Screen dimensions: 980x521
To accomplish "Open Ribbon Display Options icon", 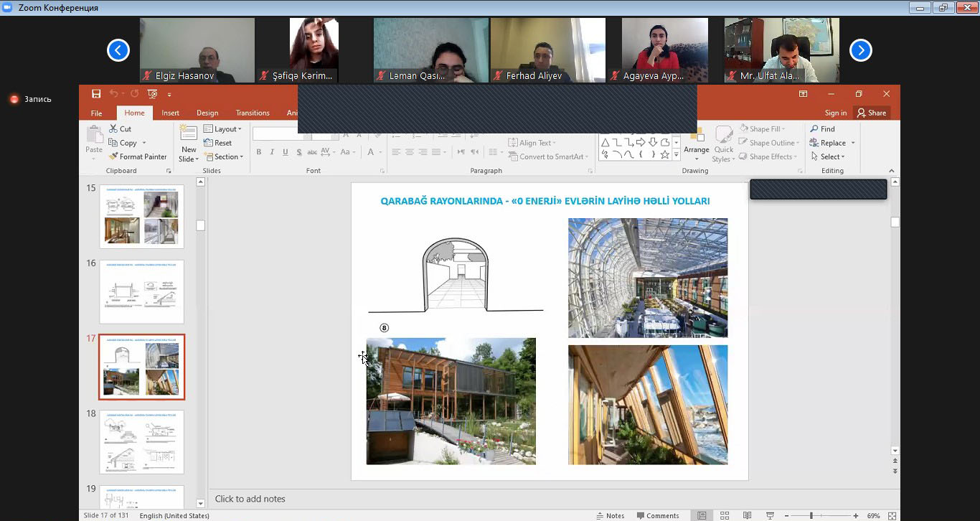I will pos(804,94).
